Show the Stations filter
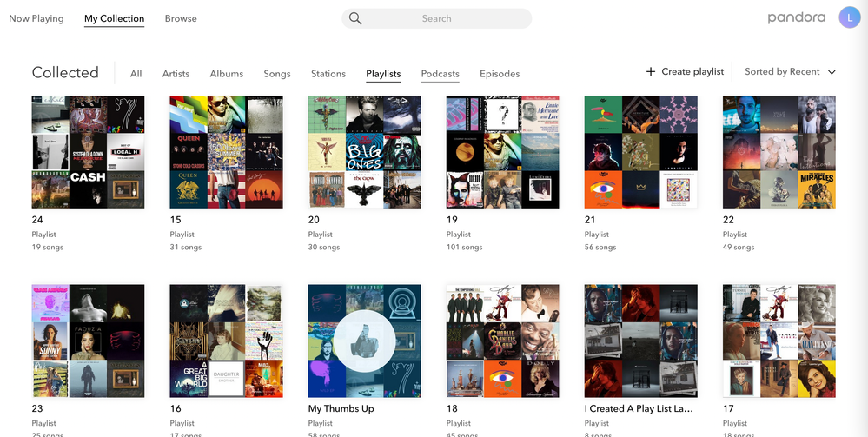The height and width of the screenshot is (437, 868). click(328, 74)
